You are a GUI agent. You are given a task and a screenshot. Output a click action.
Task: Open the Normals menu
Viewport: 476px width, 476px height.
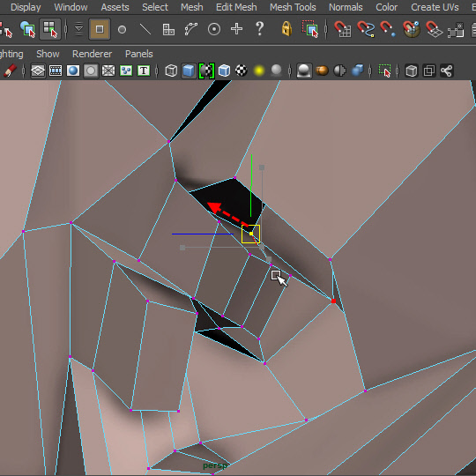pos(346,7)
